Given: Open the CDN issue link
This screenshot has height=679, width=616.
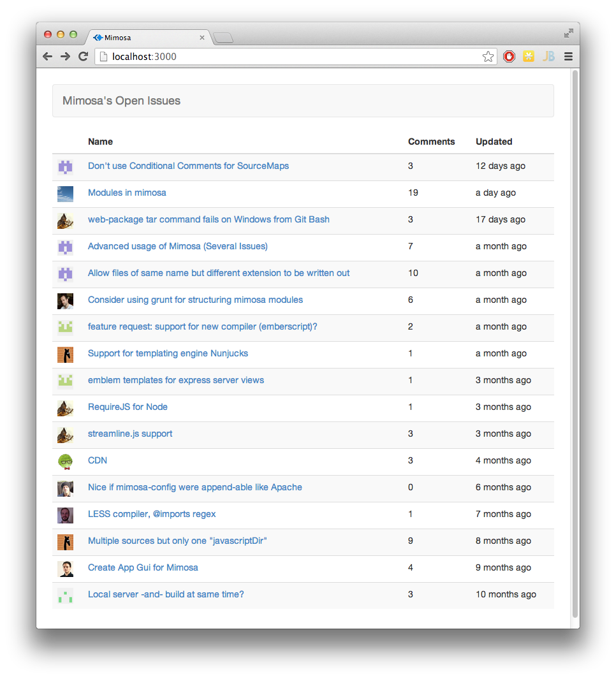Looking at the screenshot, I should tap(98, 461).
